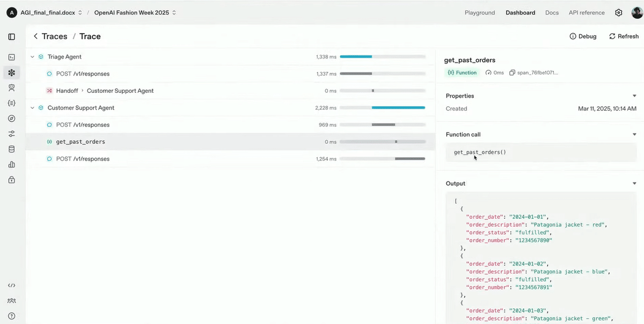Open the help question mark icon
Viewport: 644px width, 324px height.
click(11, 315)
